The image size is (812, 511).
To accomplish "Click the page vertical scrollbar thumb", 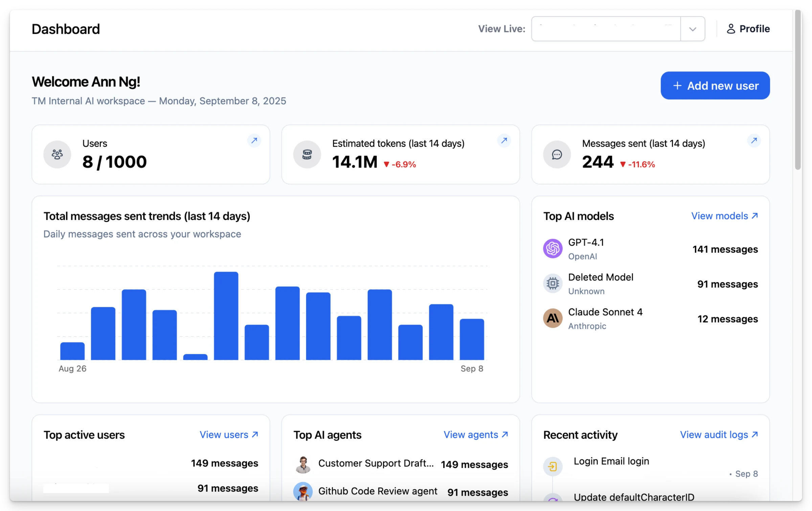I will click(798, 90).
